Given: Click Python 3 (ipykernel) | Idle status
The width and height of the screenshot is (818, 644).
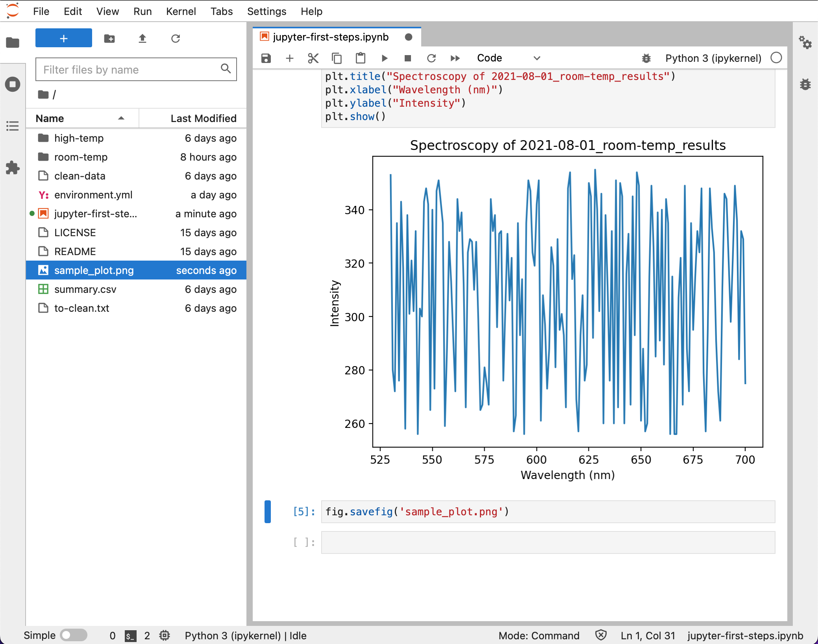Looking at the screenshot, I should 246,635.
